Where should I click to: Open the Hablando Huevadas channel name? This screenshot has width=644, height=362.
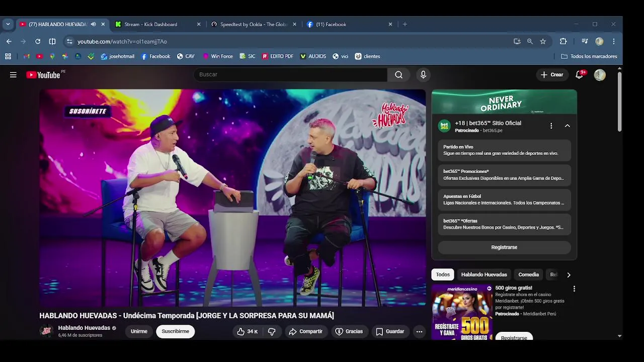[84, 328]
